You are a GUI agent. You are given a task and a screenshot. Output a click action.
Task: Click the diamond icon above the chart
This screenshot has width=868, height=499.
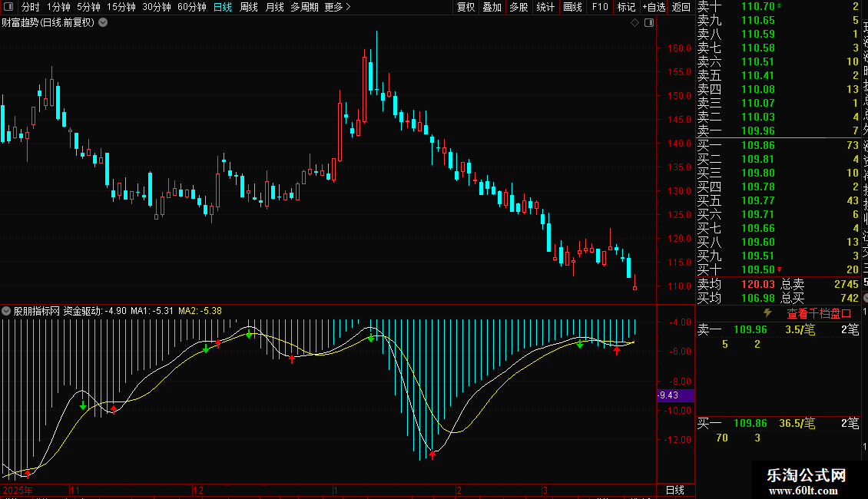[x=634, y=23]
